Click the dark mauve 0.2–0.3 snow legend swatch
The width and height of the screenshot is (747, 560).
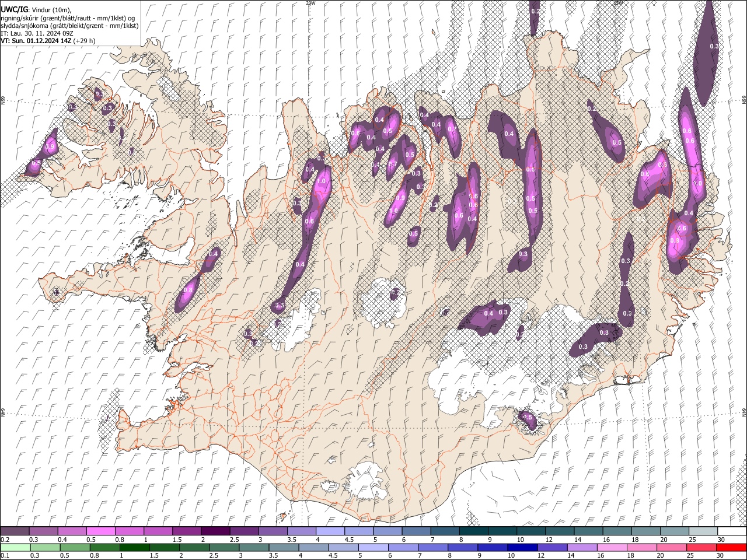15,531
